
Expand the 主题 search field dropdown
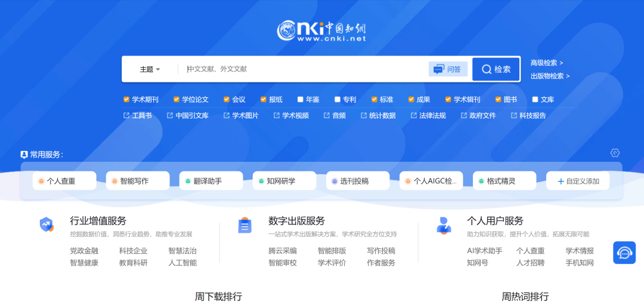click(x=150, y=69)
